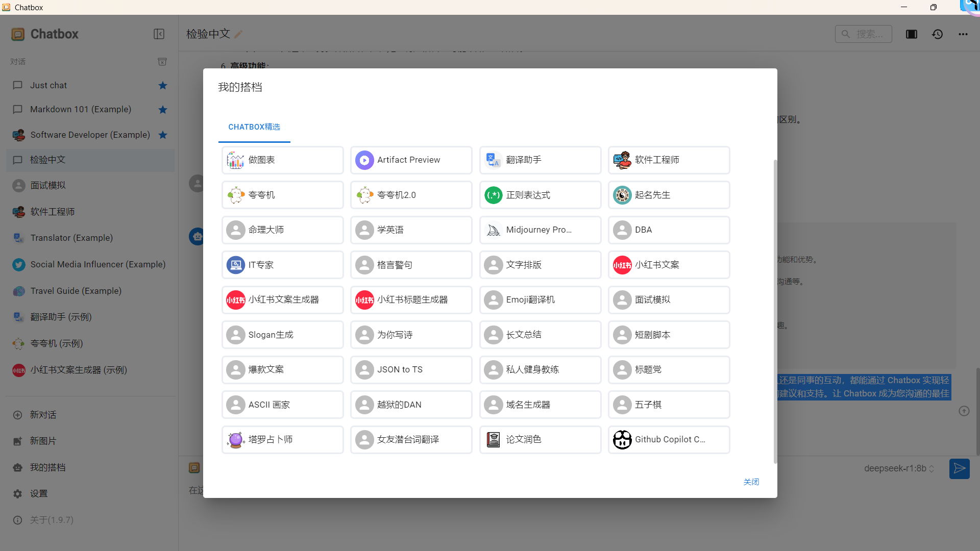Pick the 小红书文案 copilot
Screen dimensions: 980x551
tap(669, 265)
